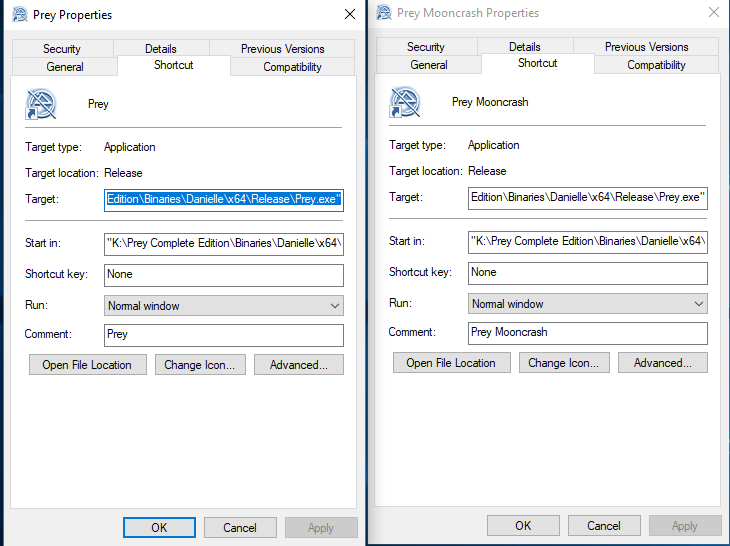Click the name text "Prey" beside the shortcut icon

pos(98,104)
